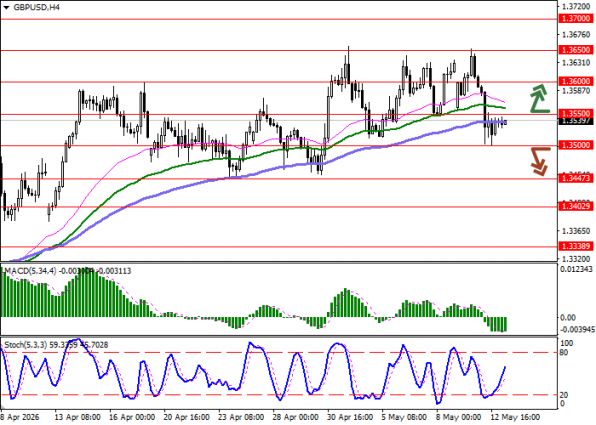
Task: Click the 0.012343 MACD scale value
Action: click(577, 269)
